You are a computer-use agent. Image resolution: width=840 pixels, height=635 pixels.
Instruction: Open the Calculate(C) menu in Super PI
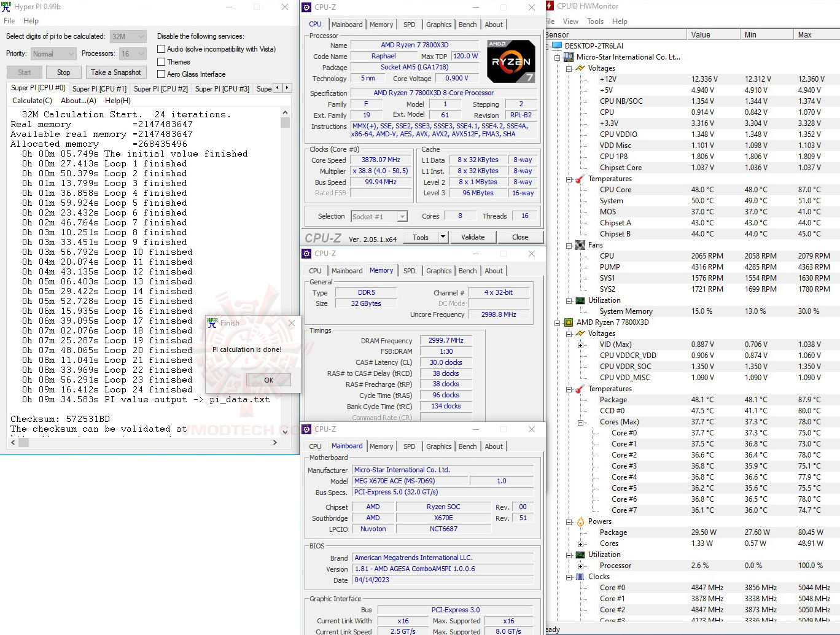pos(33,101)
